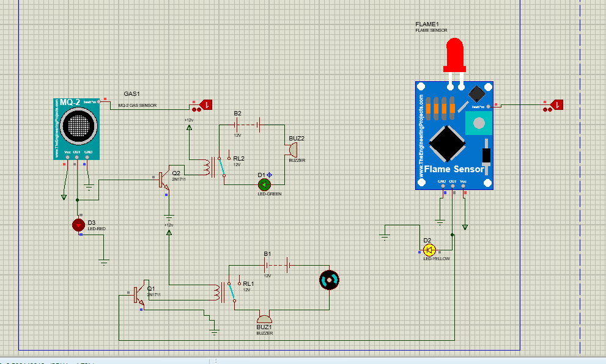606x364 pixels.
Task: Click the 'MQ-2 GAS SENSOR' value text
Action: 138,106
